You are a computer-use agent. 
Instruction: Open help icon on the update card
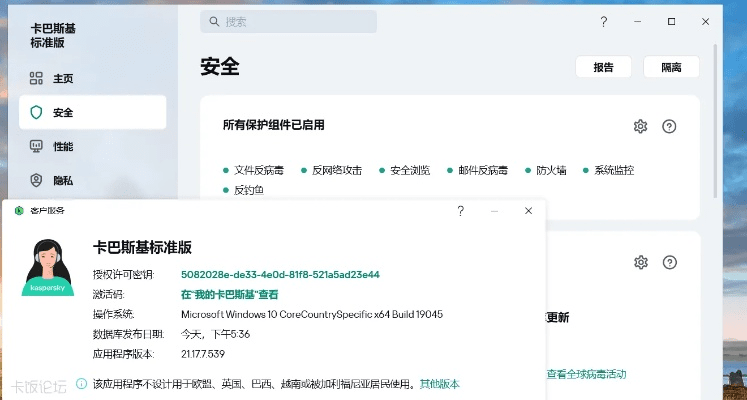(670, 262)
